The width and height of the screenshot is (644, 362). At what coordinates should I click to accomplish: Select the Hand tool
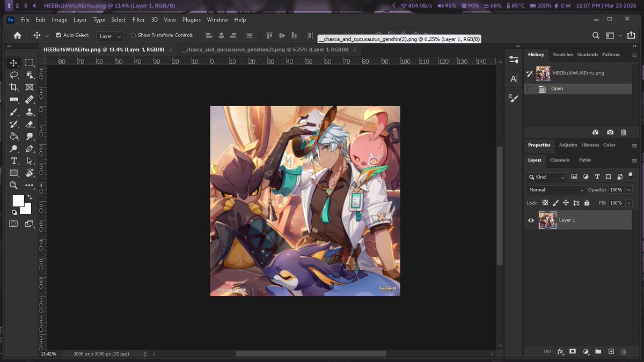click(30, 173)
